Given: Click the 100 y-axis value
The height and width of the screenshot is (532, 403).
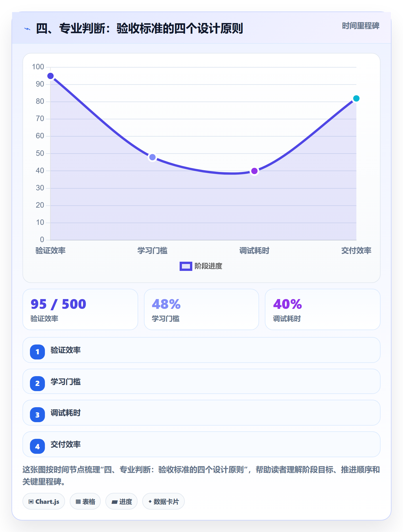Looking at the screenshot, I should coord(38,67).
